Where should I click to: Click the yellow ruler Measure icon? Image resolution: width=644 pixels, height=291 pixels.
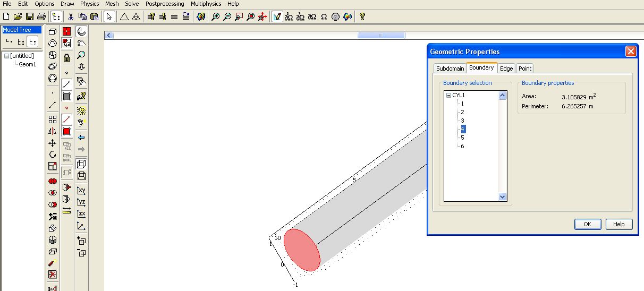point(66,211)
